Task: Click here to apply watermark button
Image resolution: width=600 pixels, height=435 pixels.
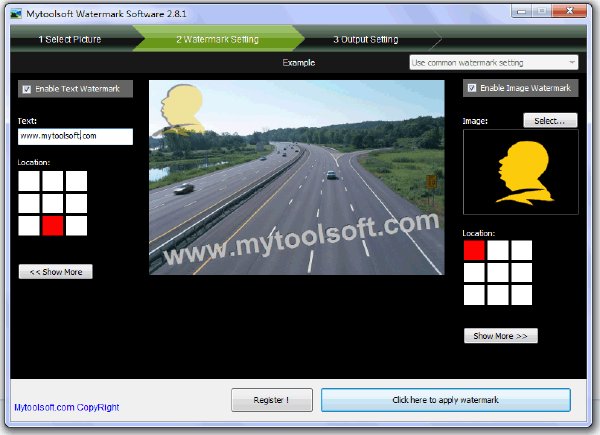Action: tap(445, 400)
